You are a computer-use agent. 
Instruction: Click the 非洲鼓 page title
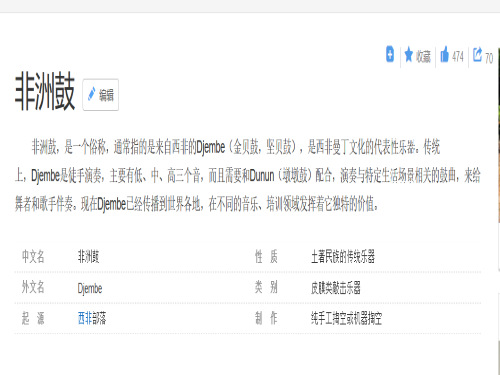(x=45, y=92)
